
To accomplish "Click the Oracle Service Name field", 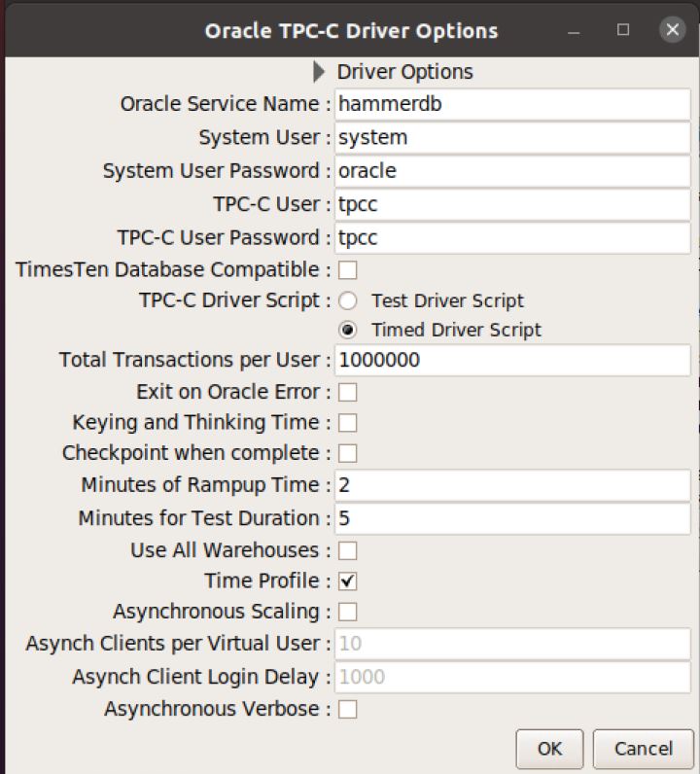I will [x=511, y=104].
